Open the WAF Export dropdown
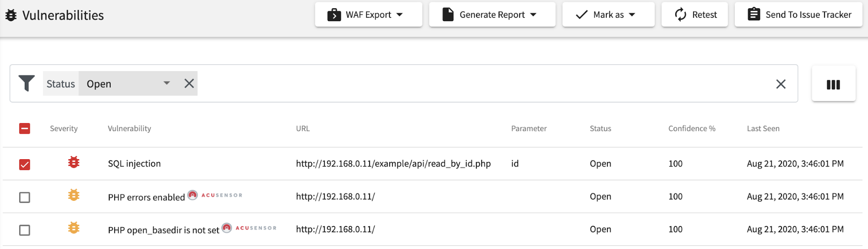The height and width of the screenshot is (249, 868). click(x=368, y=15)
